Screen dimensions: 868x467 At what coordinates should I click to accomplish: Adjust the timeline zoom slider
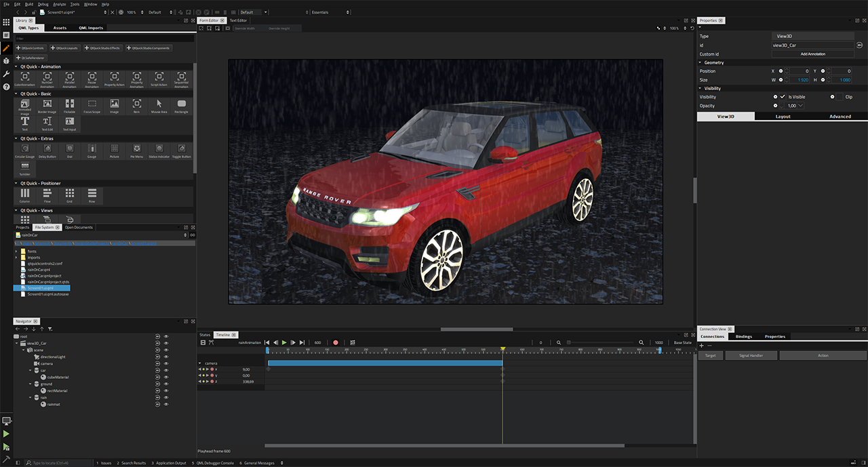tap(569, 342)
